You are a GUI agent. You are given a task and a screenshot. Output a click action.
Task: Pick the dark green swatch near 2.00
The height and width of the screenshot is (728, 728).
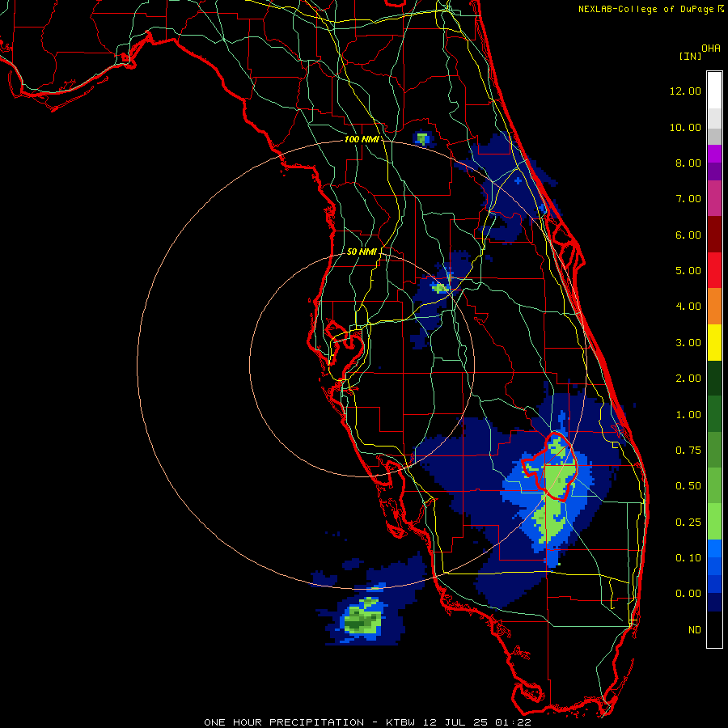[x=714, y=378]
